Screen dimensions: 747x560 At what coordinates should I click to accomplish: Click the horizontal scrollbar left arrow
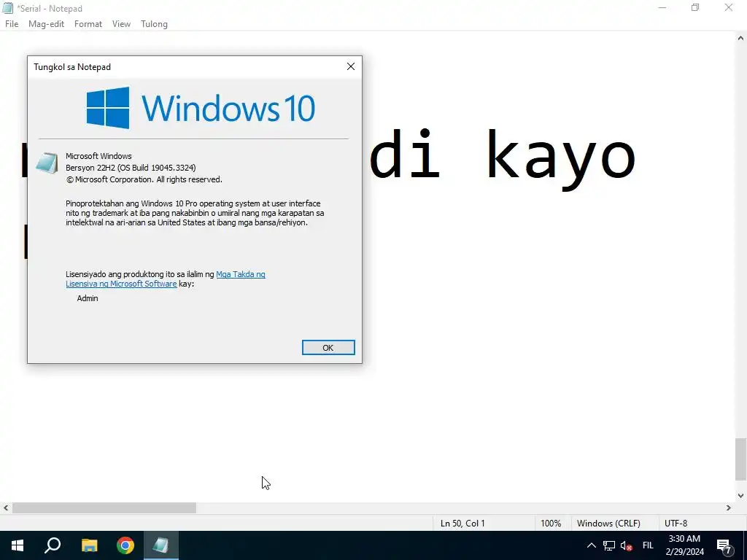[6, 508]
